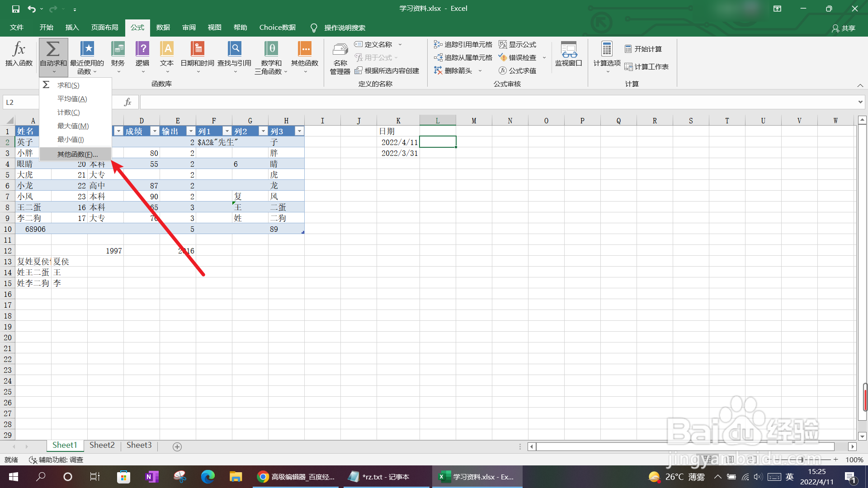Switch to the Home (开始) ribbon tab
868x488 pixels.
click(x=46, y=28)
